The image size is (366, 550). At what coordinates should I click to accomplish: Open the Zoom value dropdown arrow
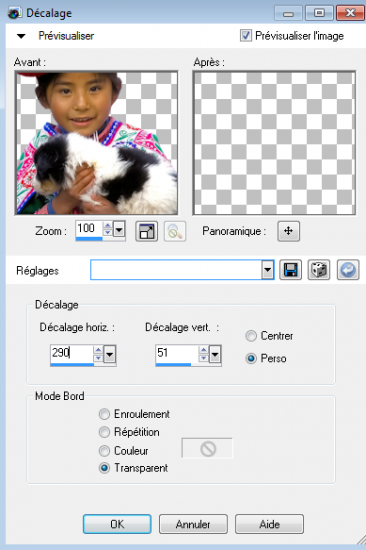coord(119,230)
